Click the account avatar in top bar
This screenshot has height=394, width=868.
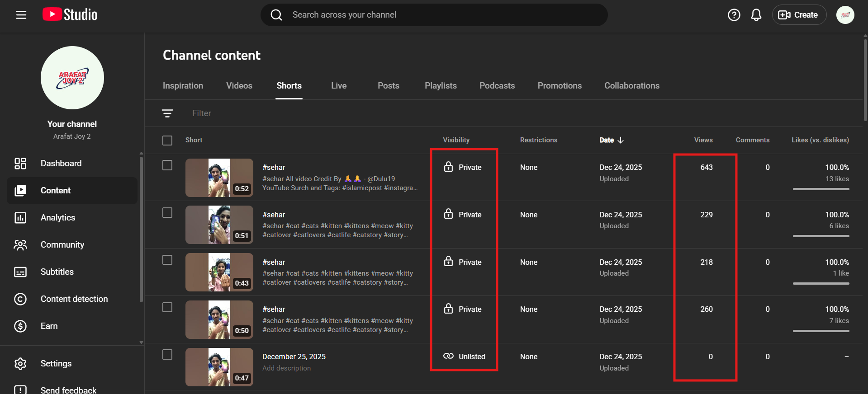tap(844, 15)
